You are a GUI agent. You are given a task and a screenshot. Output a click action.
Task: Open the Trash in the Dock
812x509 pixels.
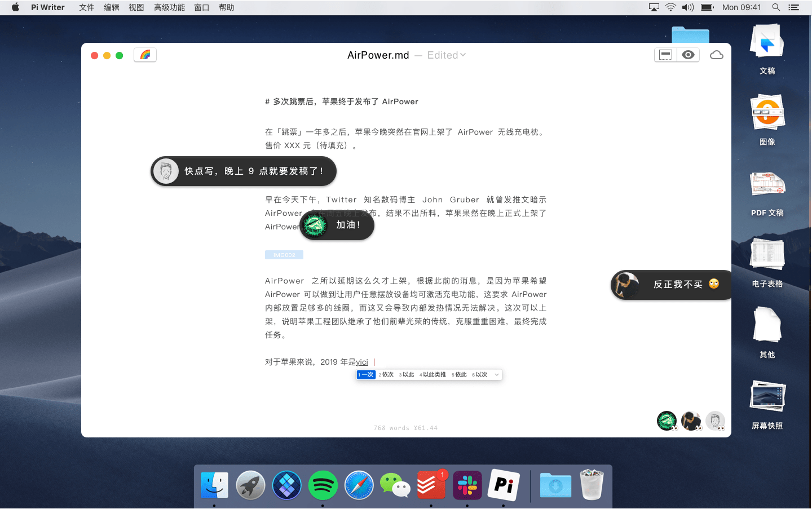click(592, 485)
